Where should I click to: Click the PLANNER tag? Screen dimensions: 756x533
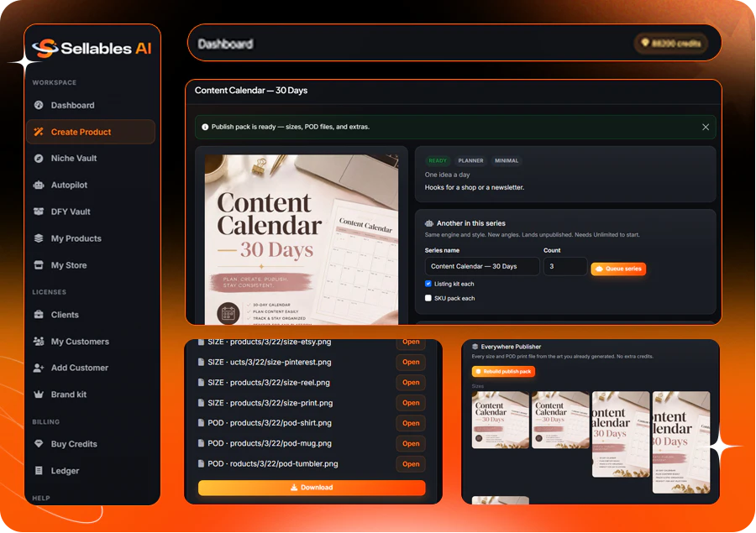tap(470, 160)
